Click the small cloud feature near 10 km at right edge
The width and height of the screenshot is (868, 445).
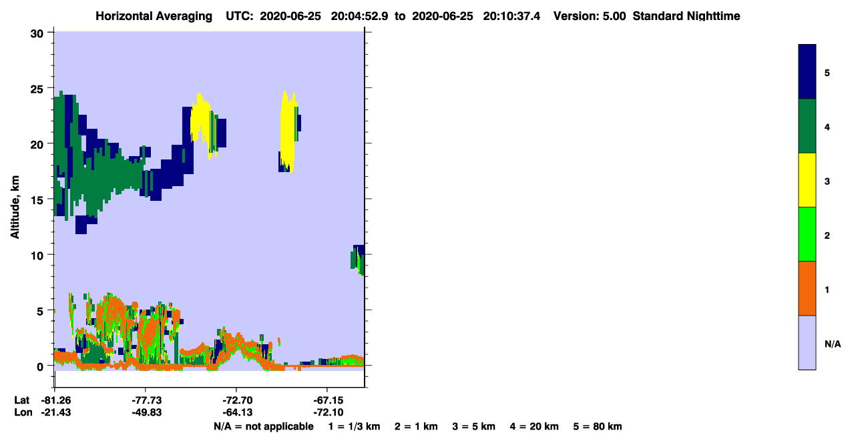[x=358, y=260]
